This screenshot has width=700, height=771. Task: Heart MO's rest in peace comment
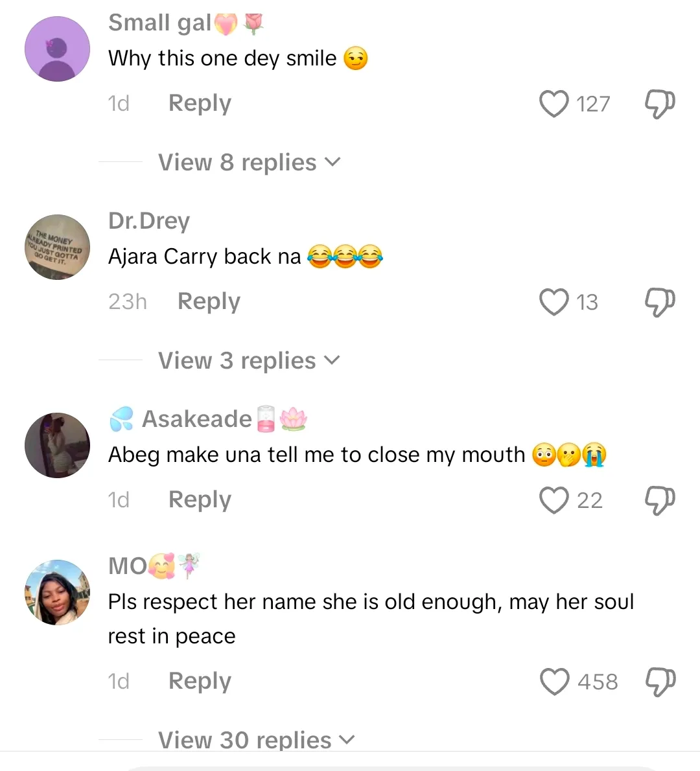tap(554, 682)
